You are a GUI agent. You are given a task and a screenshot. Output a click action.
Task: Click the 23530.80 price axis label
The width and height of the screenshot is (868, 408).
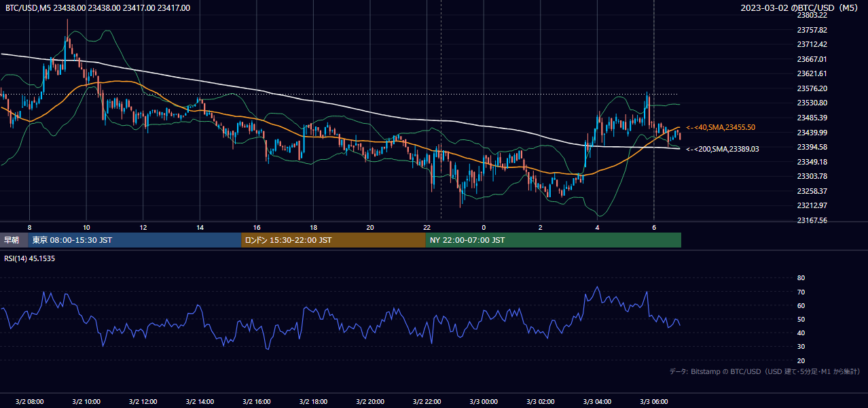coord(812,103)
